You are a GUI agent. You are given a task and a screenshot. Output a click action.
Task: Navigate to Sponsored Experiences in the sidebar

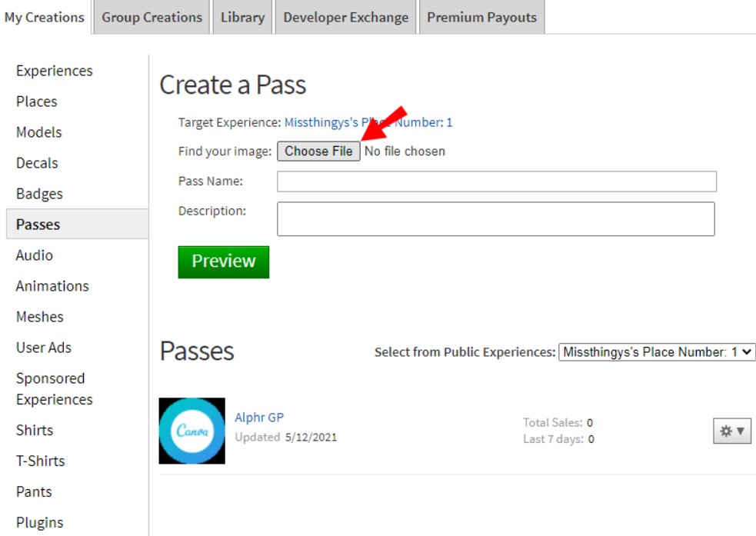[54, 389]
